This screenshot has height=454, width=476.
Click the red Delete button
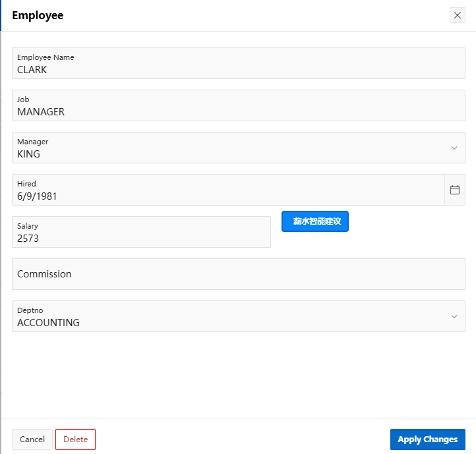click(x=75, y=440)
